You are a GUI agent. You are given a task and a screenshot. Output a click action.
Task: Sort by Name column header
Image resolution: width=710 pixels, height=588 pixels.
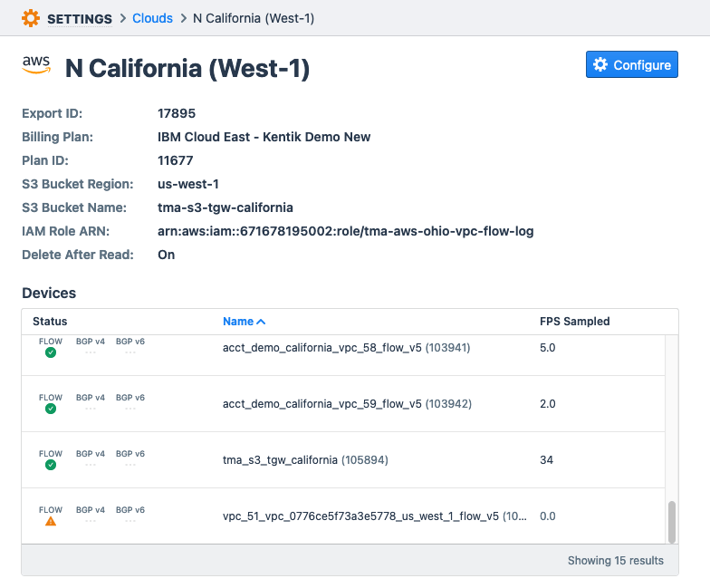pos(245,321)
